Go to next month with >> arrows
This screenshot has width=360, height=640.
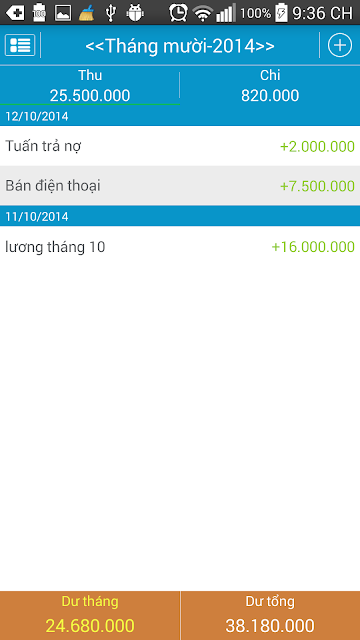(x=265, y=47)
